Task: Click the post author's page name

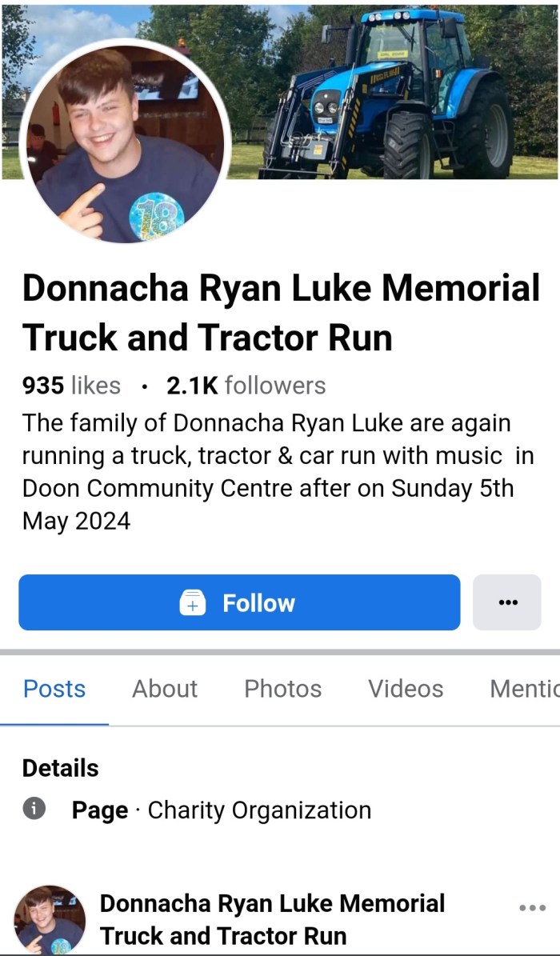Action: pyautogui.click(x=272, y=919)
